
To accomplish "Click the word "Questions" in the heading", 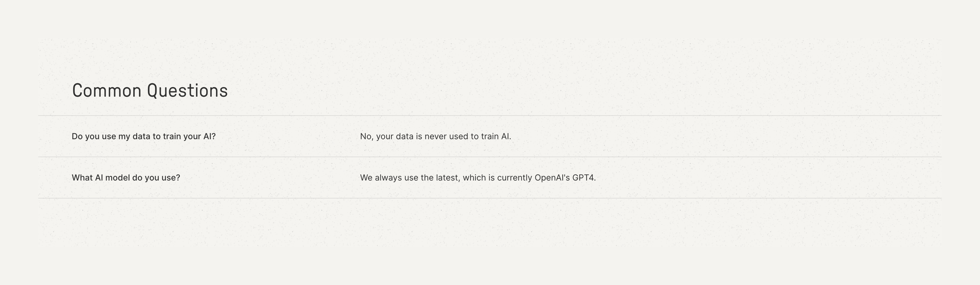I will [188, 91].
